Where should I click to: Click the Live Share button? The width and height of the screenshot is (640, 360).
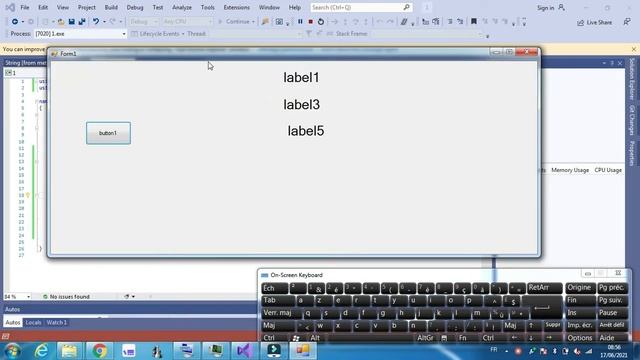point(594,23)
